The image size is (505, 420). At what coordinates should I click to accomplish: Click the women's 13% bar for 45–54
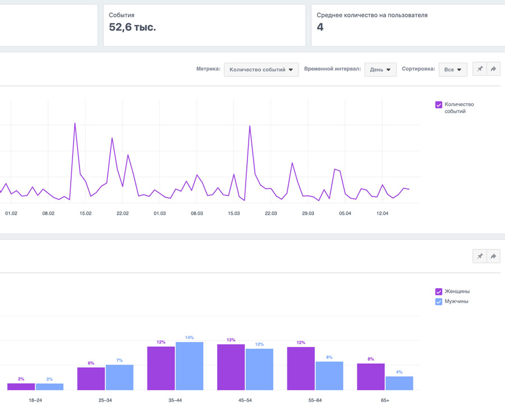[231, 367]
